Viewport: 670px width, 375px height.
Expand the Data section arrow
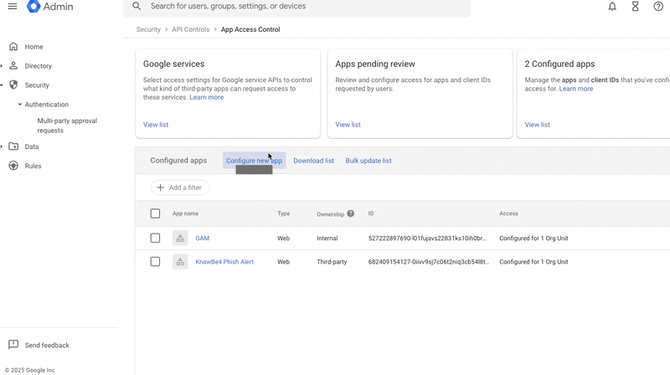pyautogui.click(x=1, y=146)
